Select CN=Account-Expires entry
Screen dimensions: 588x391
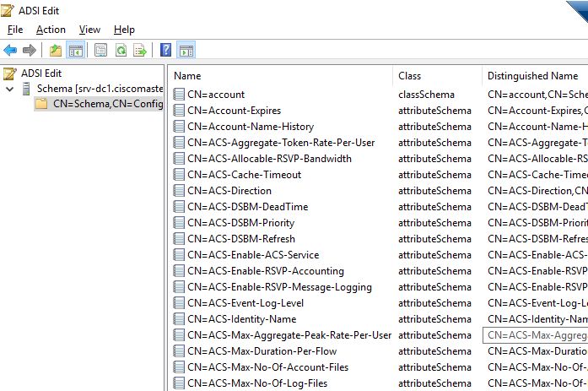(x=234, y=111)
